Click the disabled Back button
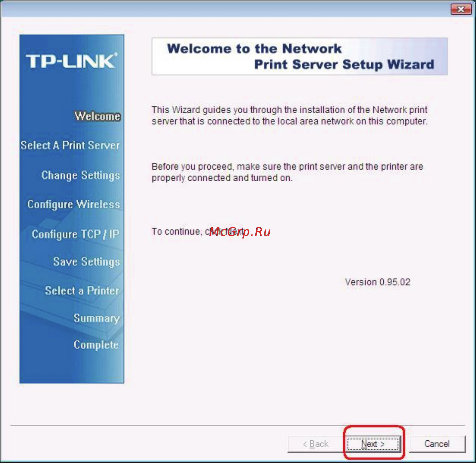The image size is (476, 463). tap(315, 444)
